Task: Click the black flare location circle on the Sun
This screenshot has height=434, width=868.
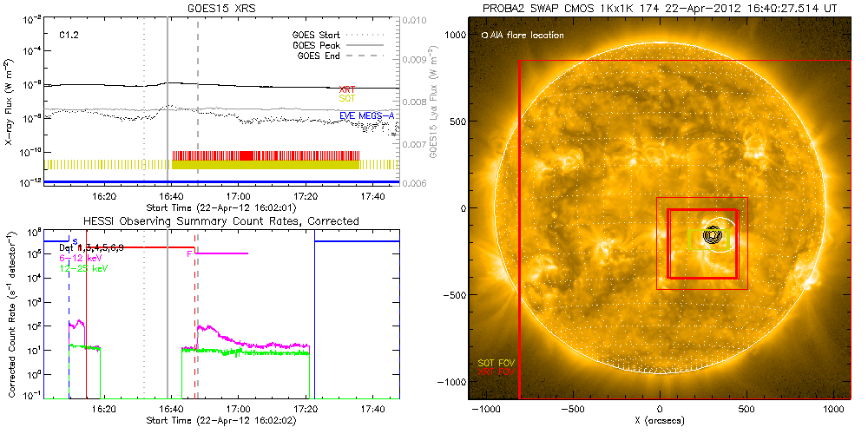Action: click(x=713, y=234)
